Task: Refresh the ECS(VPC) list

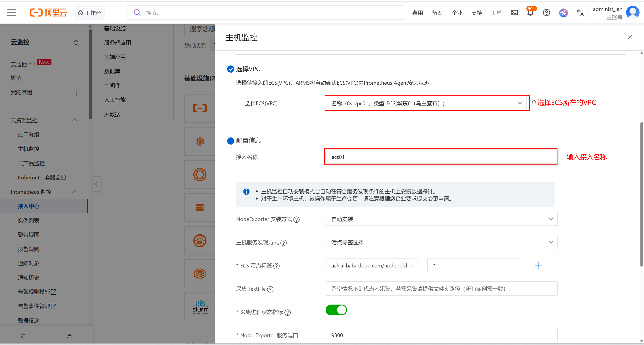Action: click(534, 102)
